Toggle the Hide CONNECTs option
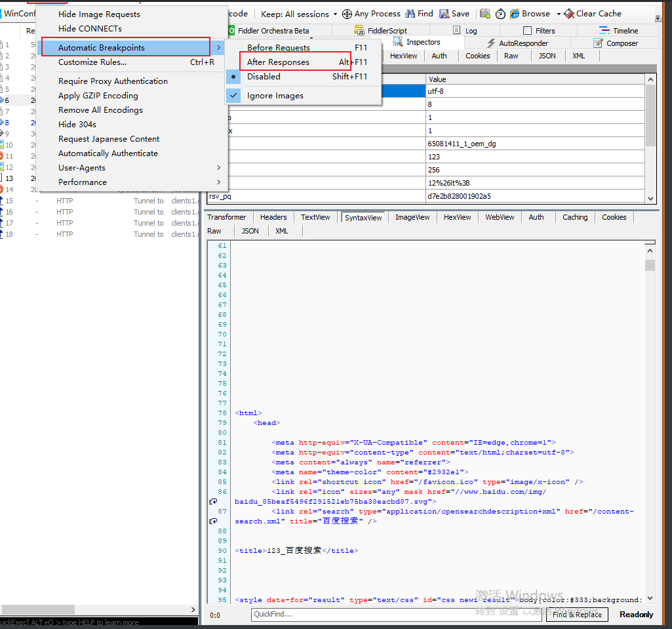The image size is (672, 629). (x=90, y=29)
